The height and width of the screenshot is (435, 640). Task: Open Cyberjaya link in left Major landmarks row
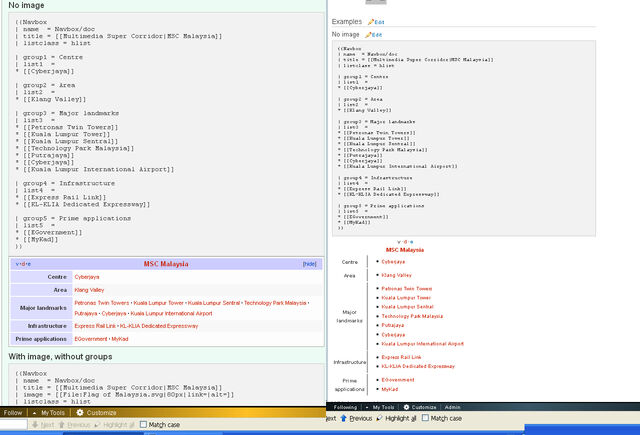tap(114, 313)
